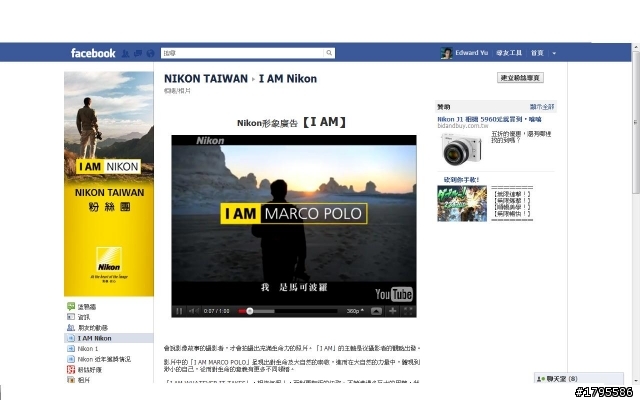
Task: Open the friend activity sidebar tab
Action: coord(93,328)
